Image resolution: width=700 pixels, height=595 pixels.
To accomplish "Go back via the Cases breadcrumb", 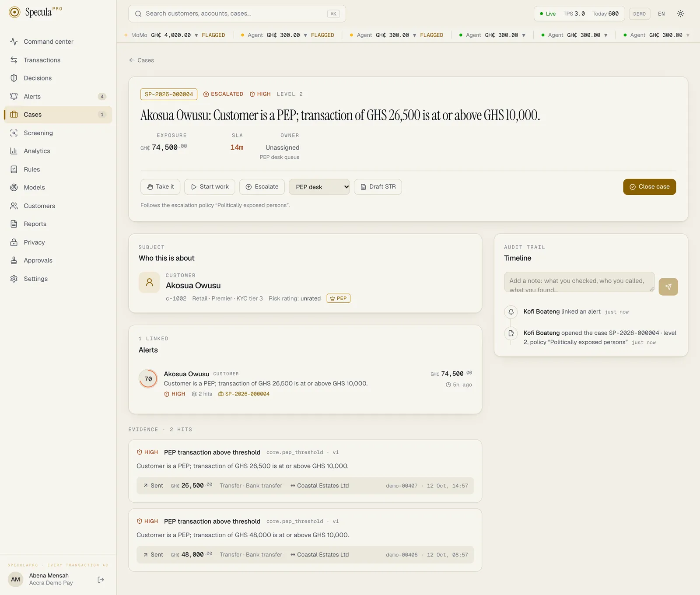I will point(141,60).
